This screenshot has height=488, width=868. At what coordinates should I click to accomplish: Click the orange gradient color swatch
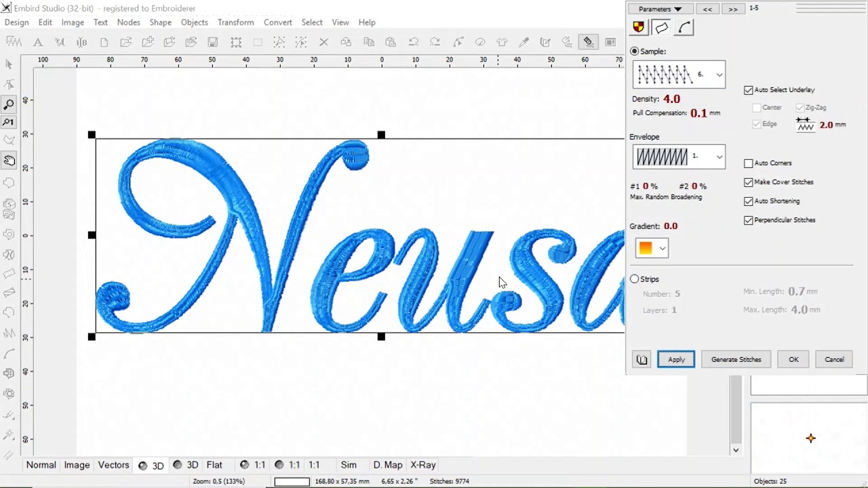click(x=646, y=249)
